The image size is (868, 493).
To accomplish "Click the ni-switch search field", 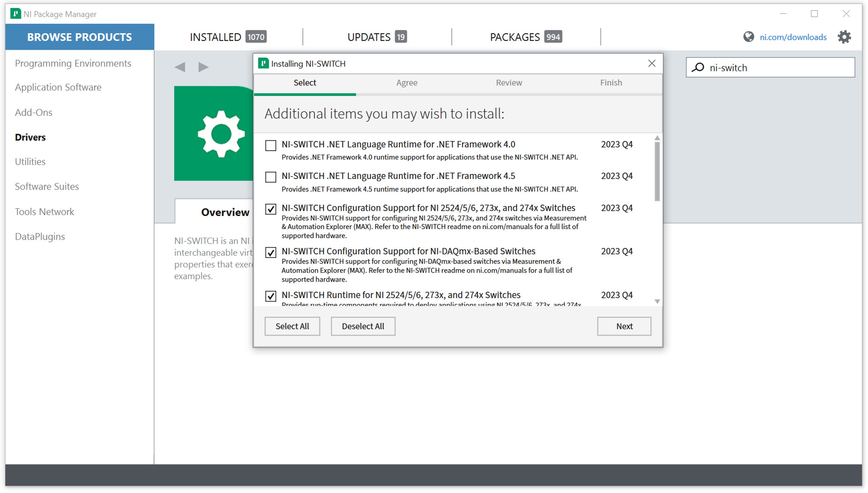I will coord(771,67).
